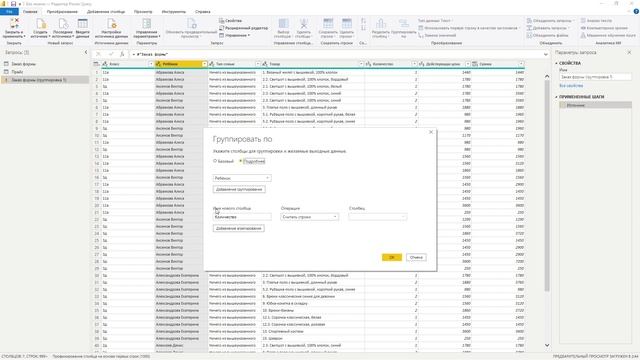Open All Properties (Все свойства) link
Viewport: 640px width, 360px height.
point(571,86)
